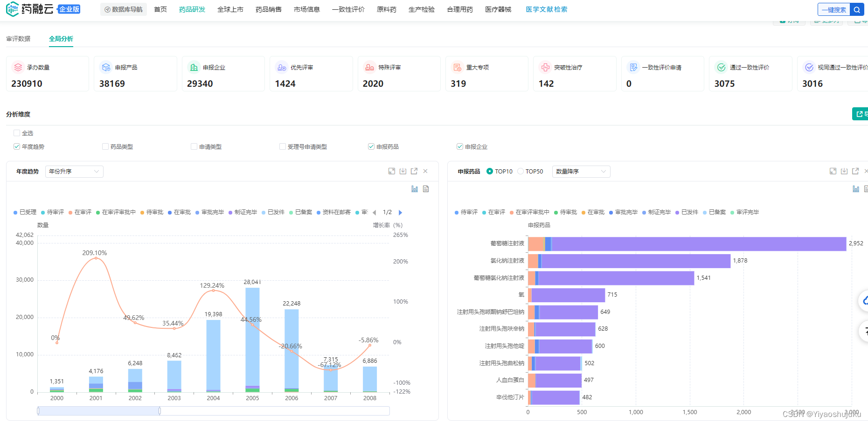This screenshot has height=423, width=868.
Task: Uncheck the 申报企业 checkbox
Action: pyautogui.click(x=460, y=146)
